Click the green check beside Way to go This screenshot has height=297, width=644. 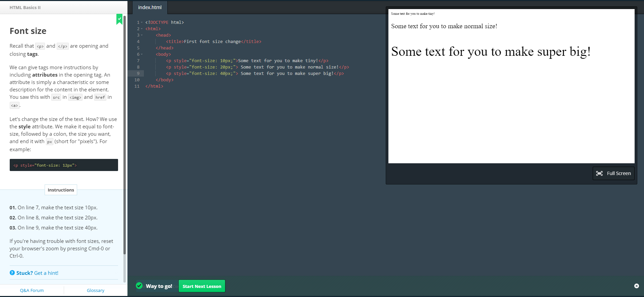(x=139, y=286)
